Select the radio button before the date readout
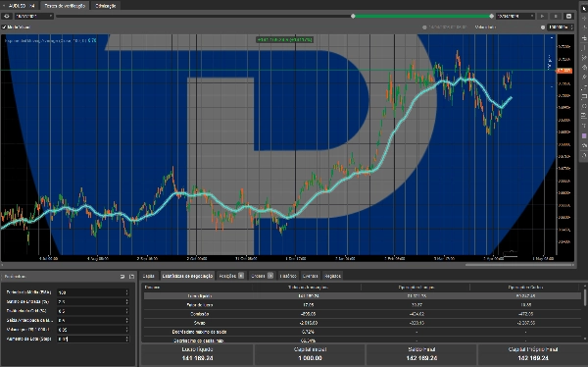This screenshot has width=588, height=367. 424,27
